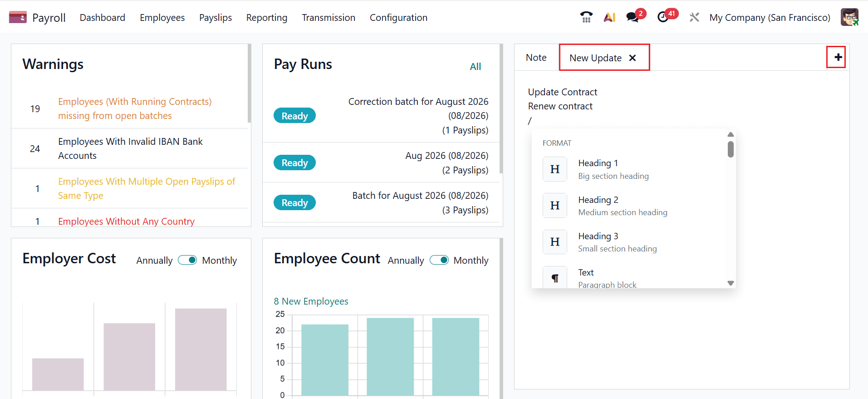Open the AI assistant icon
The height and width of the screenshot is (399, 868).
pos(609,17)
